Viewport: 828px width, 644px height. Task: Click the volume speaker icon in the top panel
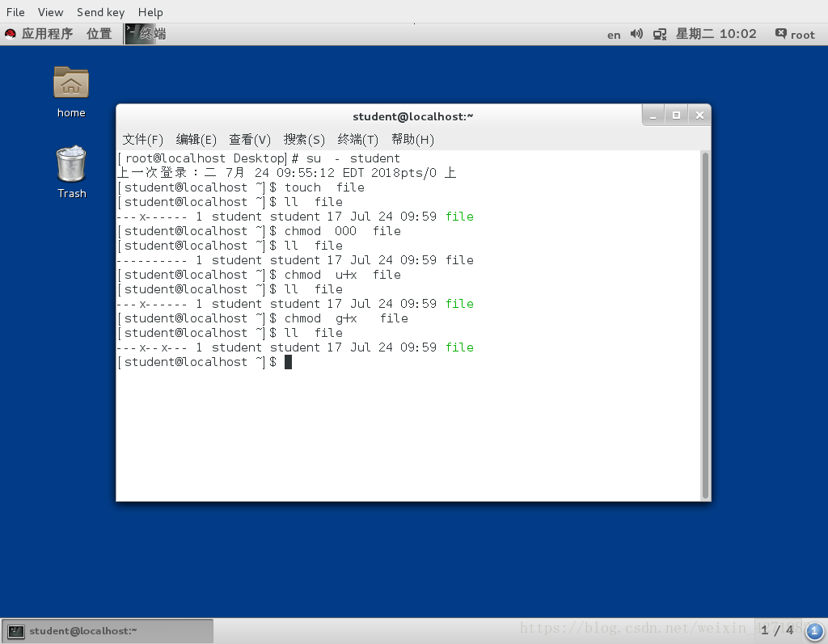click(636, 34)
